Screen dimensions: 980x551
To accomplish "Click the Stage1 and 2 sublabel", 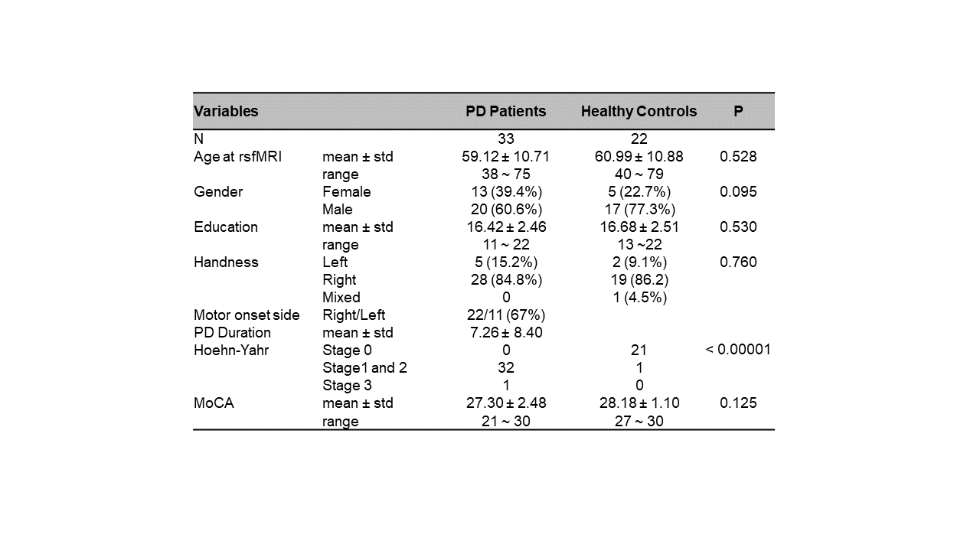I will [364, 368].
